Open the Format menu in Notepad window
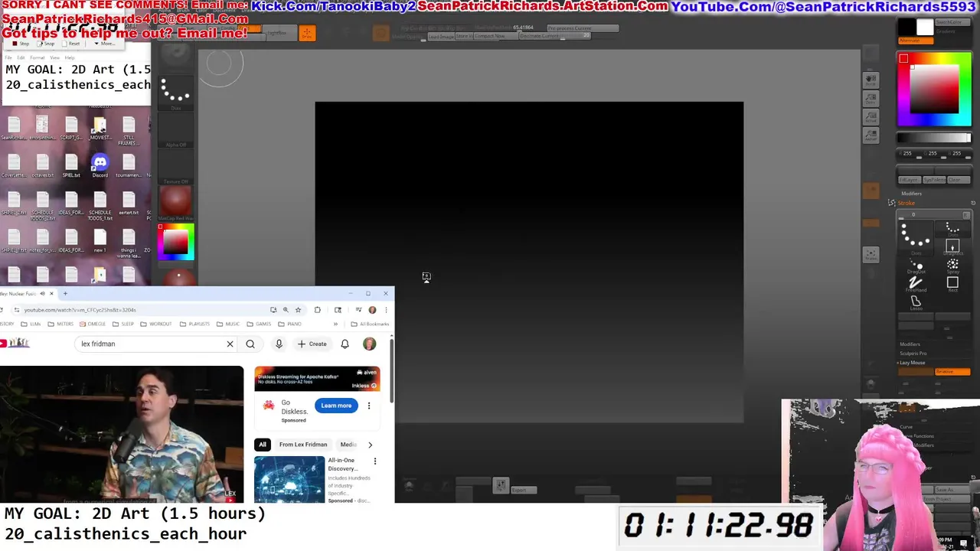The height and width of the screenshot is (551, 980). (x=38, y=57)
